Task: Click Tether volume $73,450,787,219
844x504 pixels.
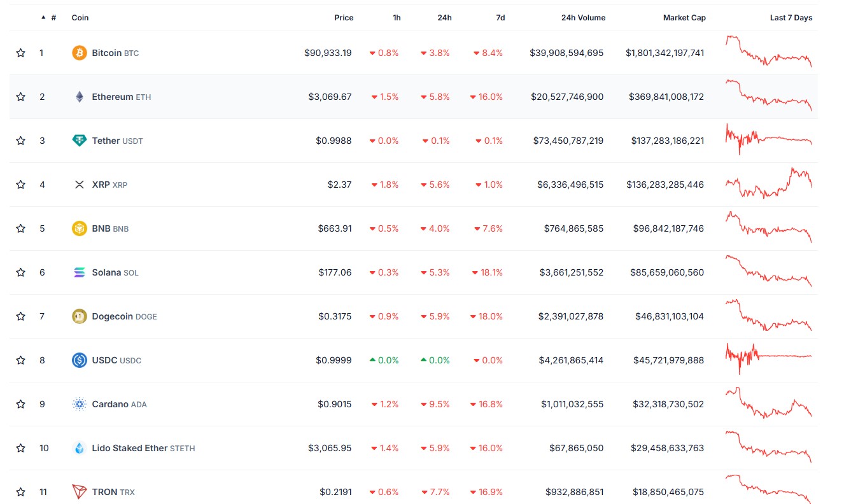Action: 568,141
